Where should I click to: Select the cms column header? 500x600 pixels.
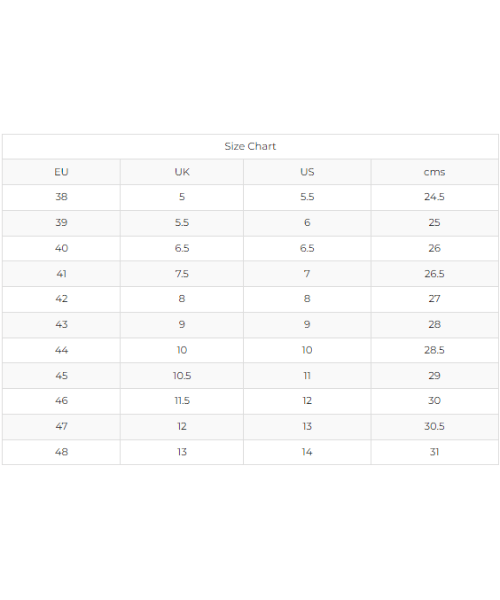point(435,172)
